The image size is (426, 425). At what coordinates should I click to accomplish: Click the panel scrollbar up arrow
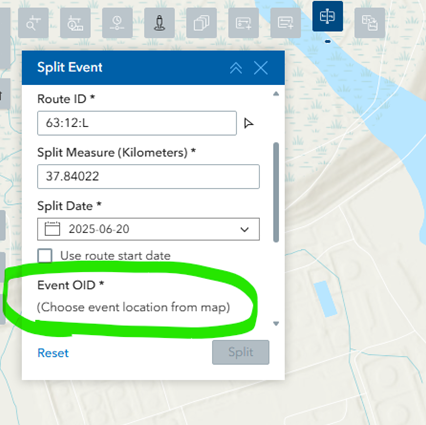276,94
